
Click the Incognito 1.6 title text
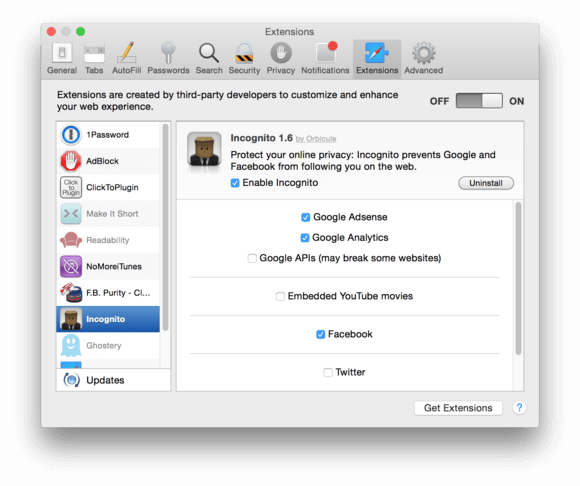click(x=262, y=138)
